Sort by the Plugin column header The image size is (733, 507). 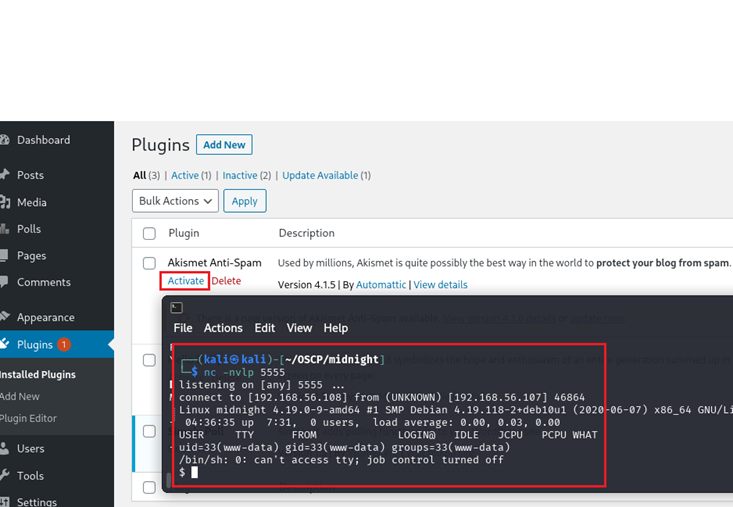pos(184,233)
